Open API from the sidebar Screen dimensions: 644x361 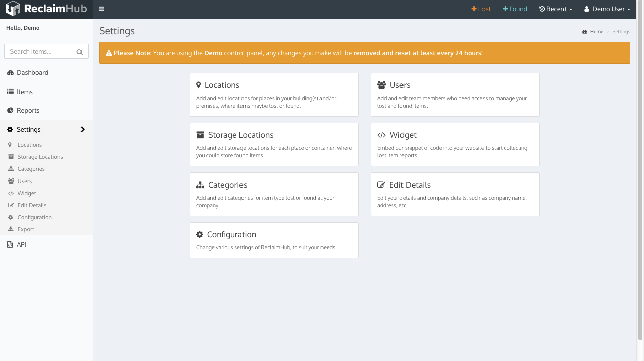click(x=46, y=245)
